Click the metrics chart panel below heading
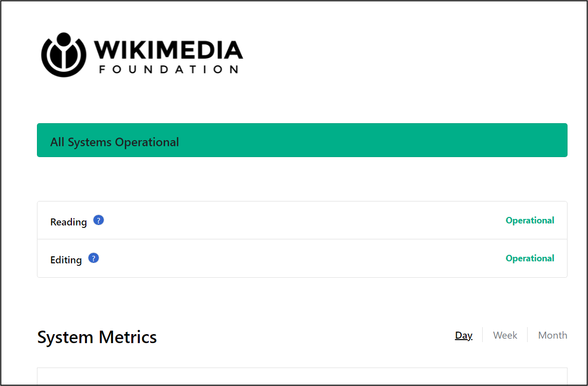The image size is (588, 386). pyautogui.click(x=302, y=376)
